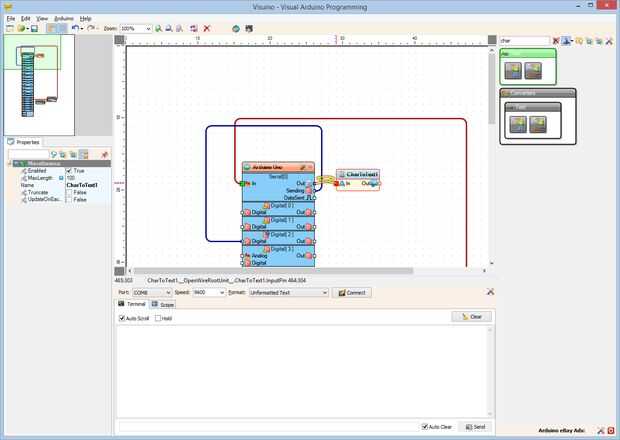Switch to the Scope tab
The height and width of the screenshot is (440, 620).
[163, 304]
